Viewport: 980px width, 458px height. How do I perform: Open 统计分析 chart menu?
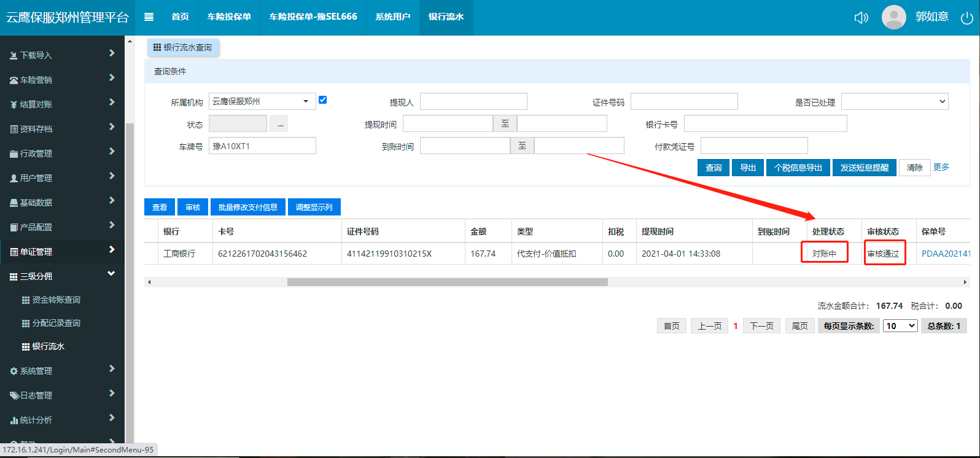coord(36,420)
